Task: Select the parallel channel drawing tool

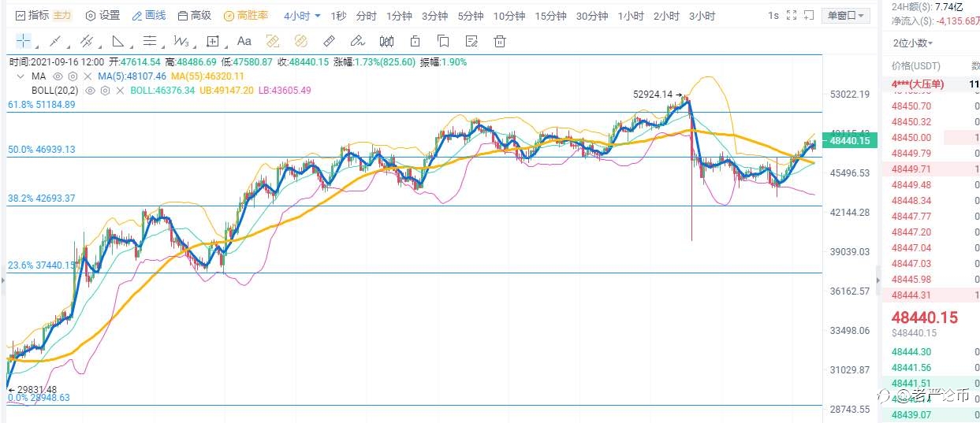Action: 87,41
